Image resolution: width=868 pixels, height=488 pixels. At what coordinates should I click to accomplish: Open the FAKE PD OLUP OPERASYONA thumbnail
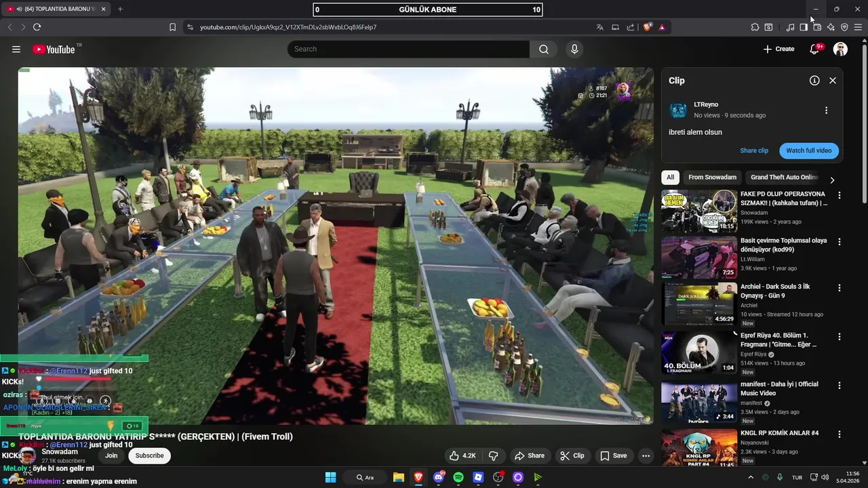(698, 211)
